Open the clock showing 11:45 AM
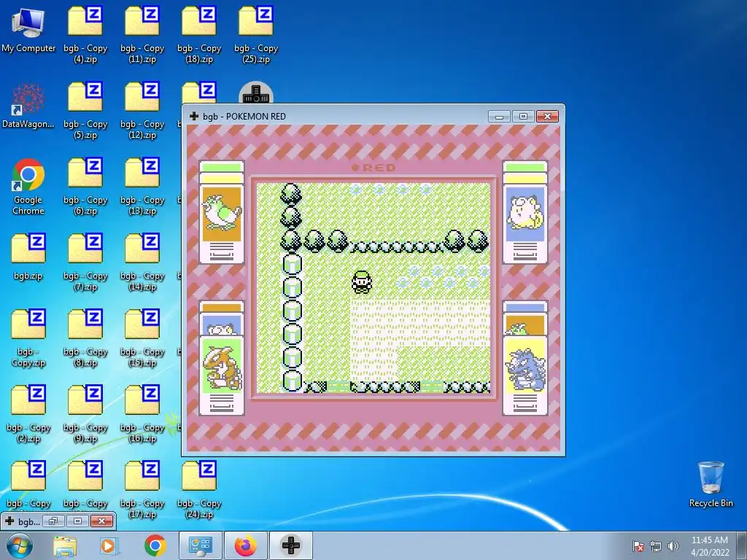 [x=710, y=546]
